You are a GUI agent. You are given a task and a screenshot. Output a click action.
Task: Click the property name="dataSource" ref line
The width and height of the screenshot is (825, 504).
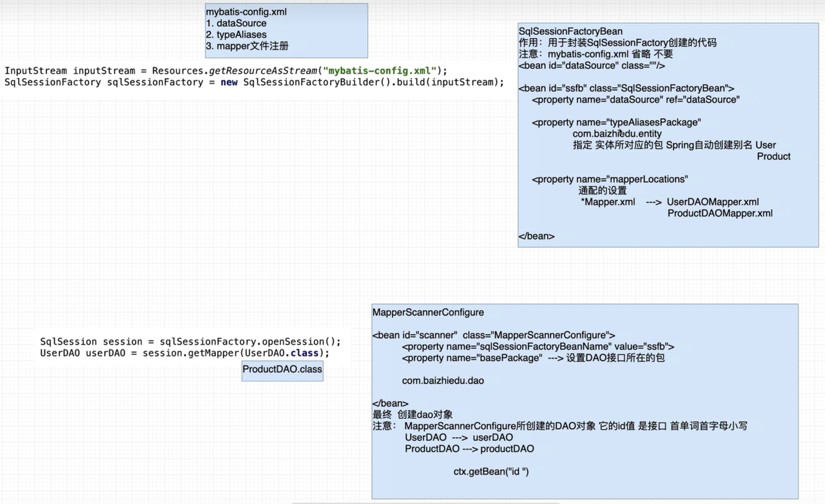[x=636, y=100]
